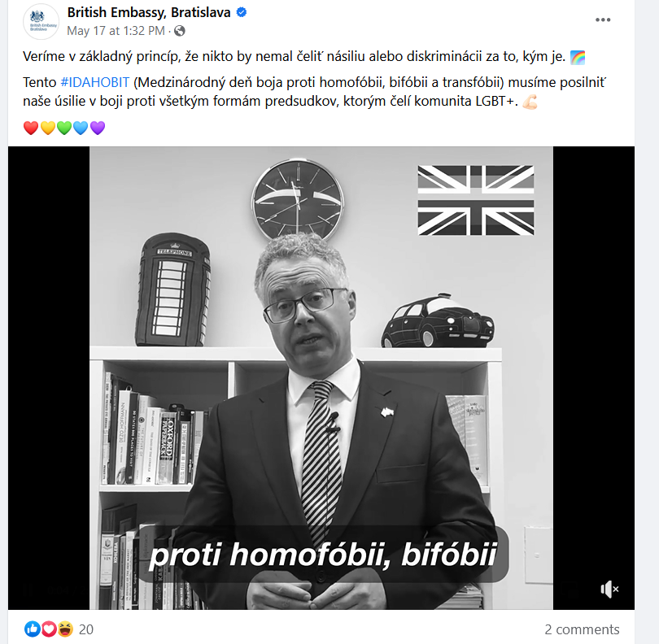Open the three-dots post options menu
The image size is (659, 644).
pos(603,20)
